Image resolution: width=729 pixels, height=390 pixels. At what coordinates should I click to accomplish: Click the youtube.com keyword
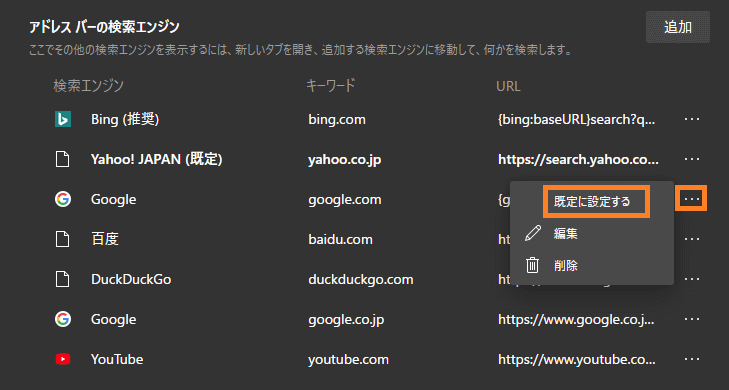[348, 360]
